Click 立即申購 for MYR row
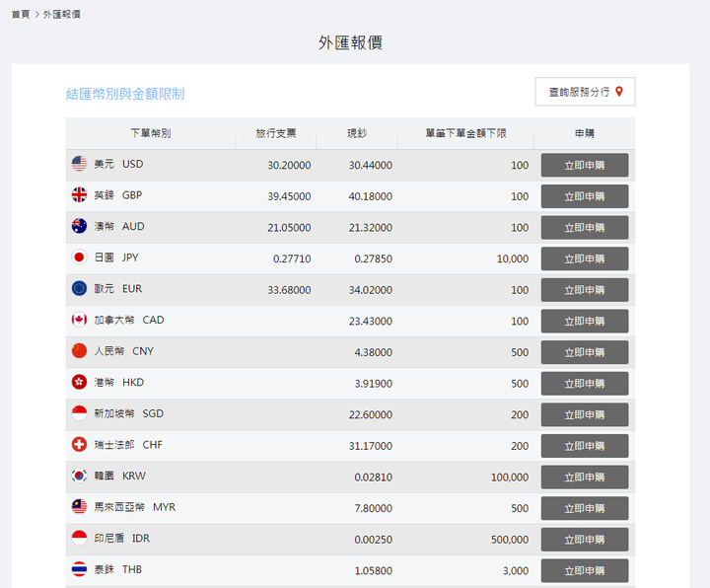The height and width of the screenshot is (588, 710). (x=585, y=509)
